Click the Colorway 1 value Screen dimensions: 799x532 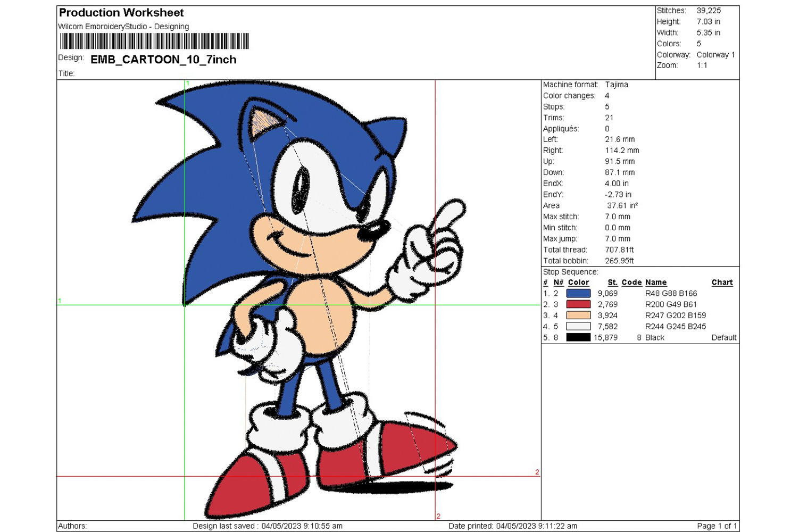point(715,55)
